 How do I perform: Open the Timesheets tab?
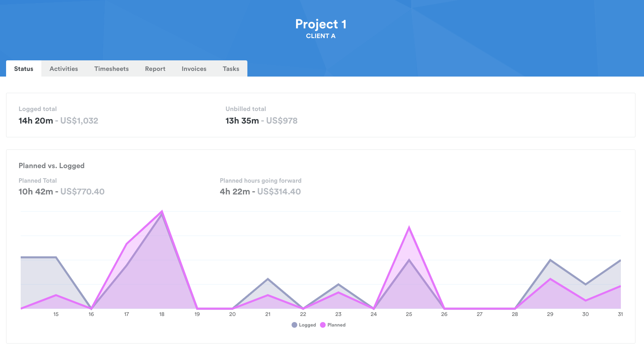click(112, 69)
